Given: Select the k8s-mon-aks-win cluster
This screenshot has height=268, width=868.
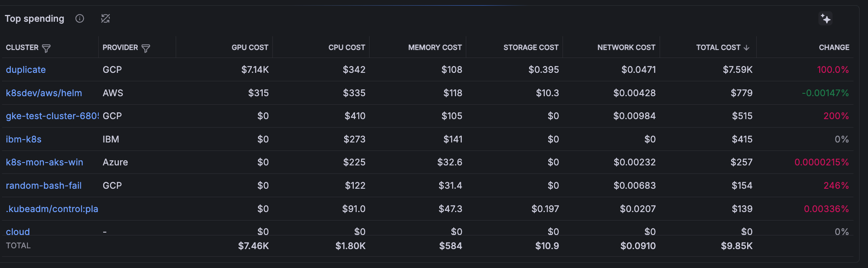Looking at the screenshot, I should point(44,162).
